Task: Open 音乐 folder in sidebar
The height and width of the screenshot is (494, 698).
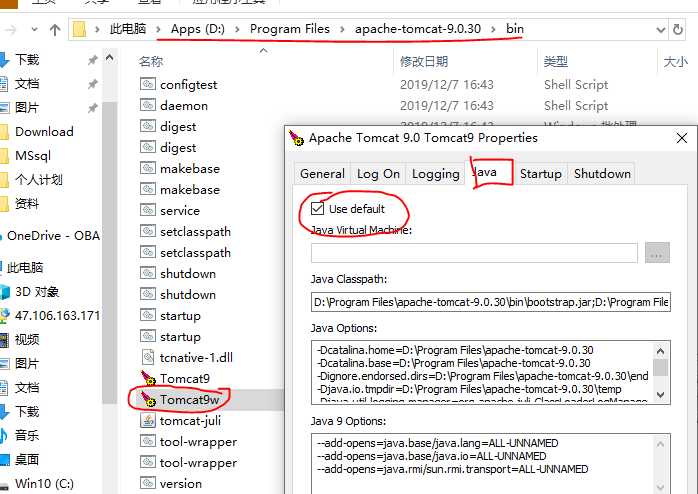Action: 27,435
